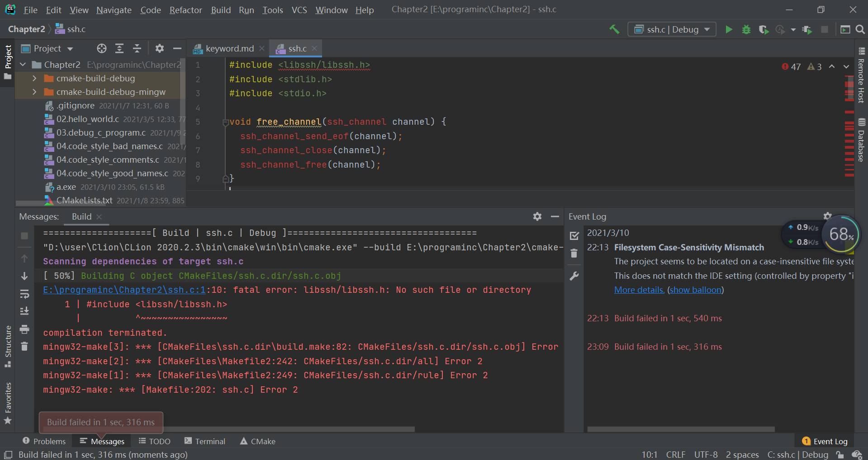Open Messages panel settings gear
Image resolution: width=868 pixels, height=460 pixels.
(537, 216)
